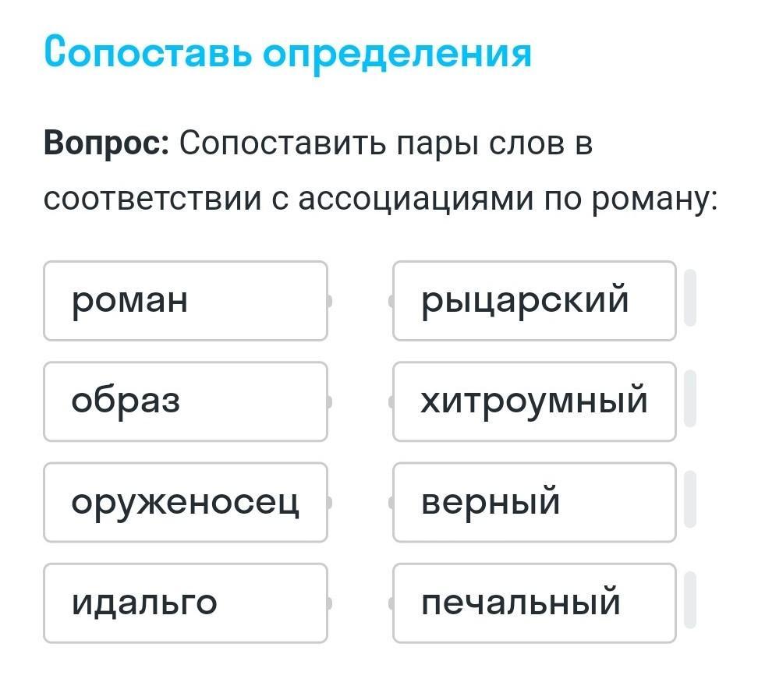Click connector dot right of 'образ'
Screen dimensions: 758x700
click(x=329, y=401)
